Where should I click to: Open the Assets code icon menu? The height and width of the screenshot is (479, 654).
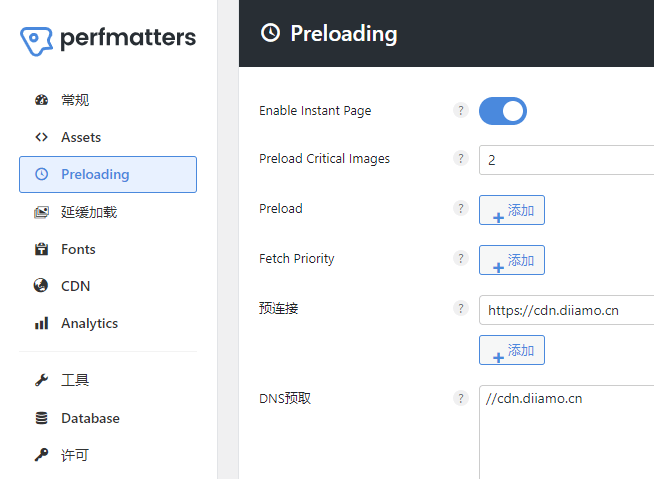point(41,137)
